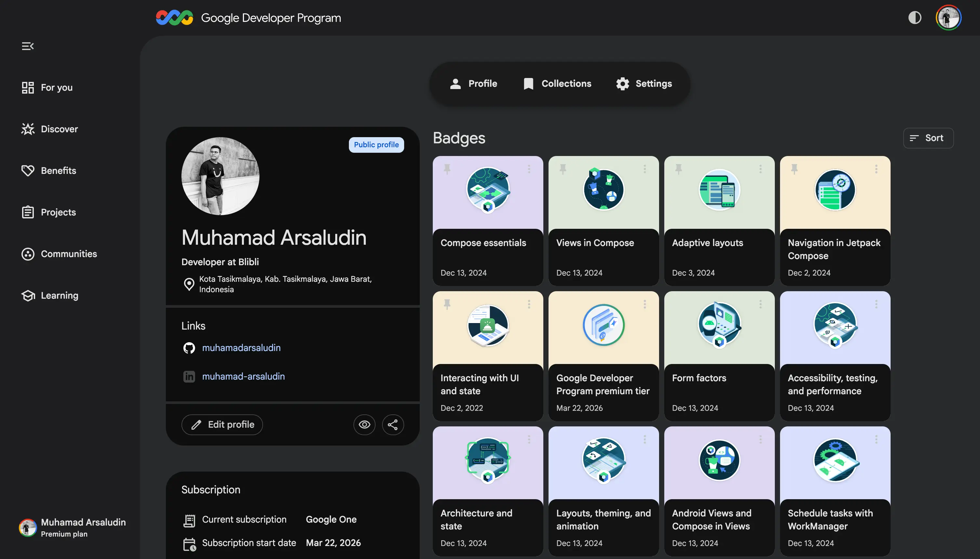Click Google One subscription value
The height and width of the screenshot is (559, 980).
click(331, 519)
